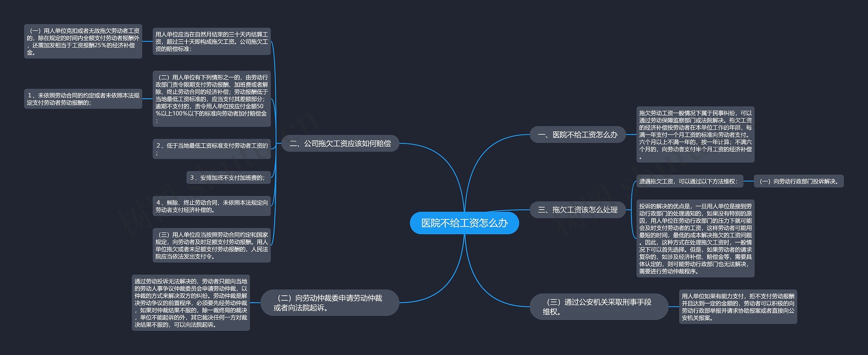Select the note starting 通过劳动投诉无法解决的

pyautogui.click(x=191, y=302)
